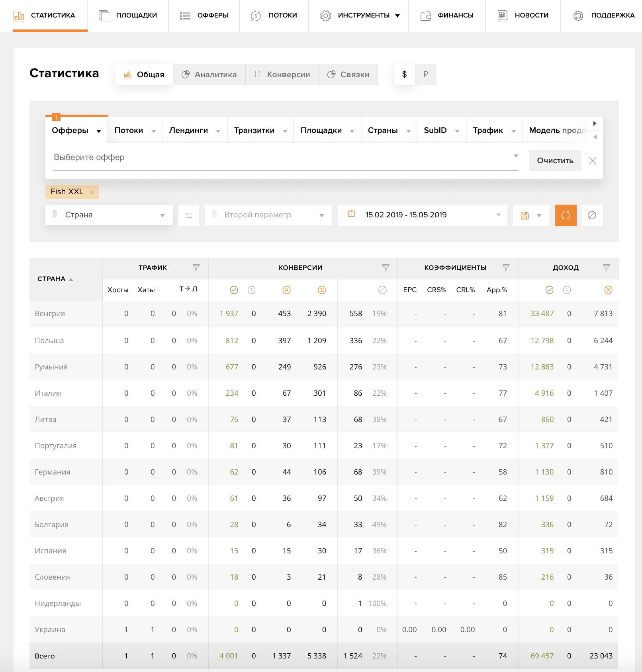642x672 pixels.
Task: Click the App.% column header
Action: (x=497, y=290)
